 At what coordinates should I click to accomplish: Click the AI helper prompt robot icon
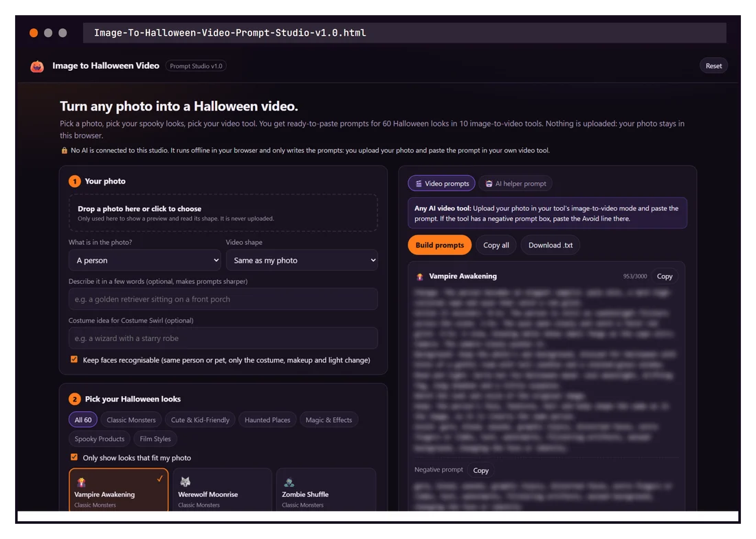point(489,184)
